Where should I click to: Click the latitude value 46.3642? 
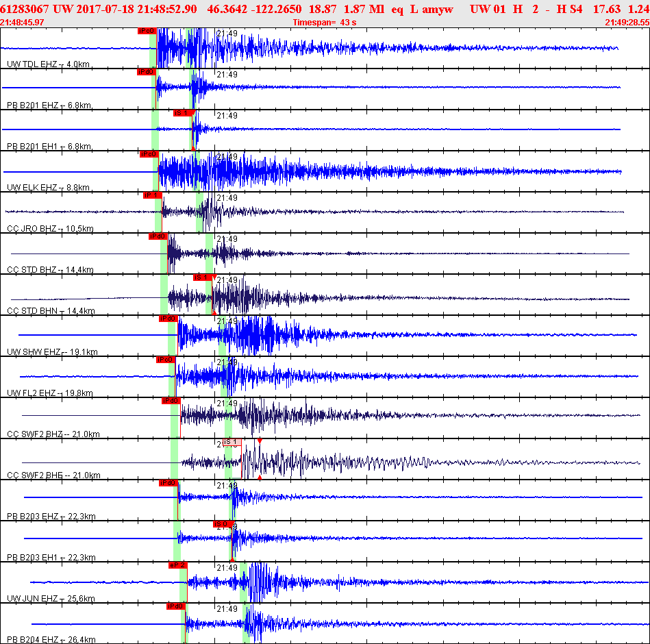[227, 9]
